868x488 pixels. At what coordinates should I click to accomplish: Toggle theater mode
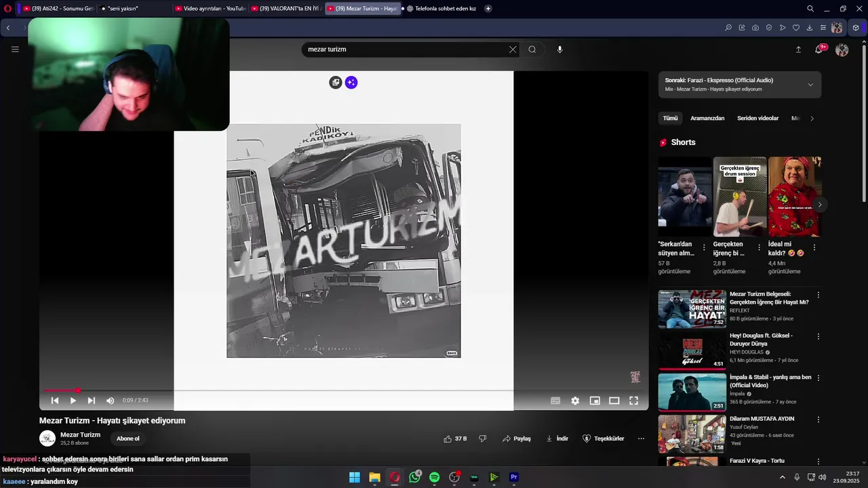(x=614, y=401)
